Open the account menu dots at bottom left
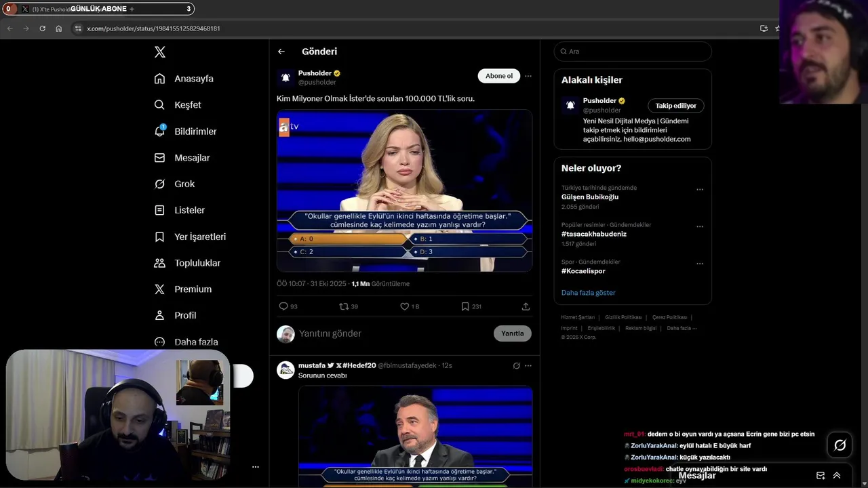The height and width of the screenshot is (488, 868). tap(256, 467)
